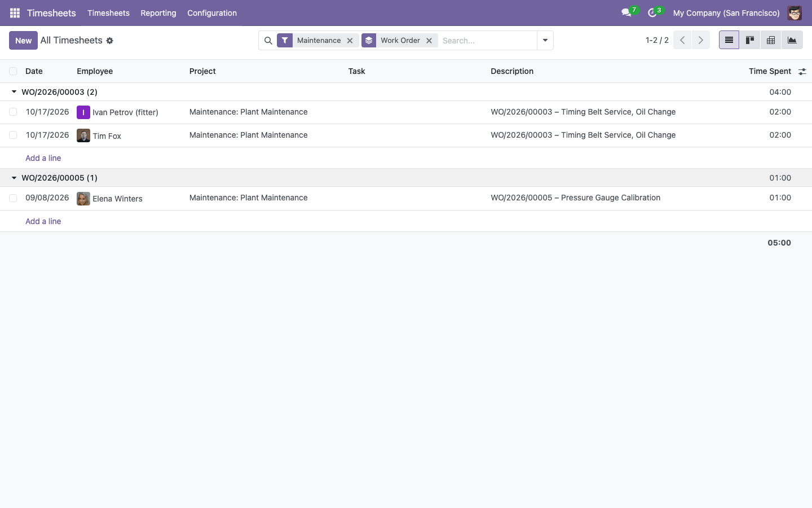Open optional columns adjust icon
The image size is (812, 508).
tap(802, 72)
